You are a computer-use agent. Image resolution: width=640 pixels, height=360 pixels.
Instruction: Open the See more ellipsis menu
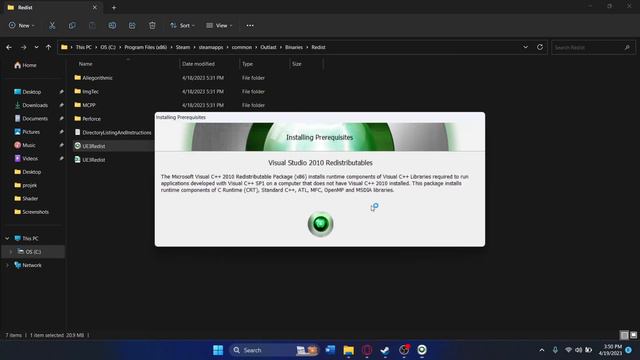click(250, 25)
